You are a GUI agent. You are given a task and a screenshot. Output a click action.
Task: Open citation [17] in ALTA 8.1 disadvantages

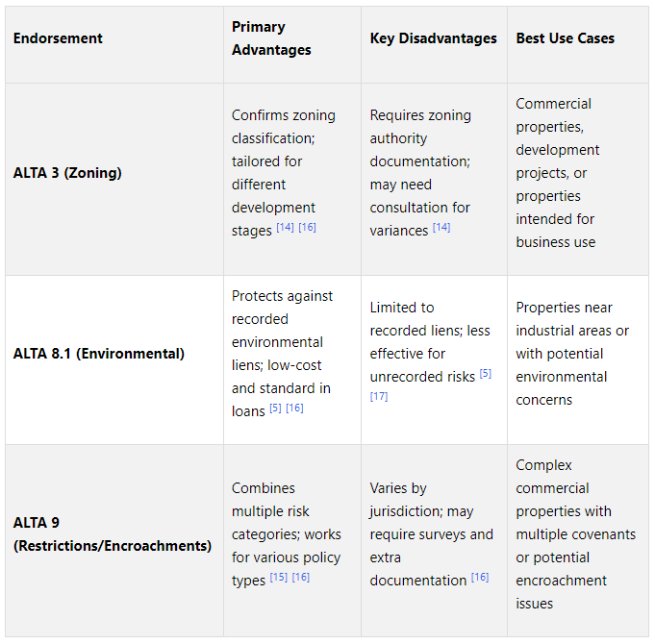click(x=379, y=396)
